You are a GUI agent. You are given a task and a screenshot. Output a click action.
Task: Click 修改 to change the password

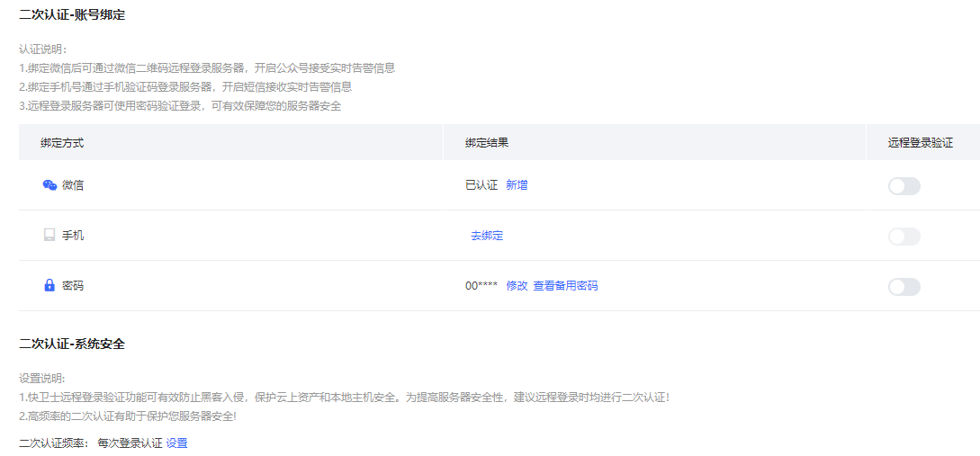tap(517, 286)
